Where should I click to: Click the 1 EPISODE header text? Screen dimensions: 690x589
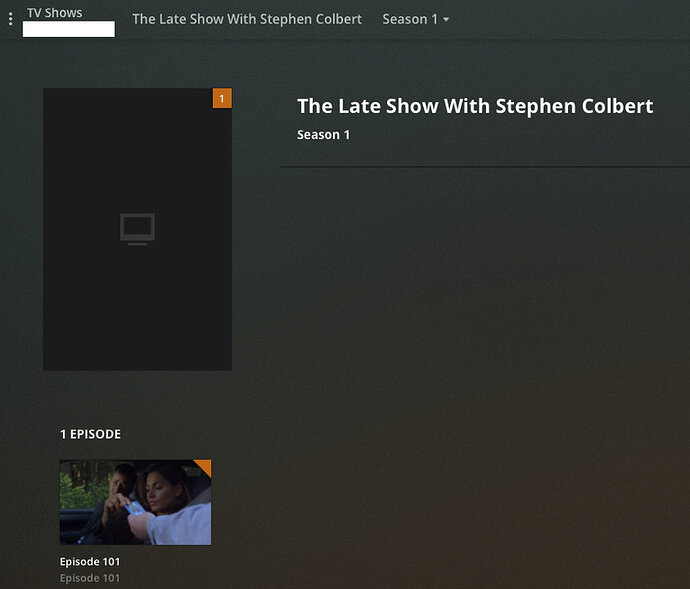coord(90,434)
